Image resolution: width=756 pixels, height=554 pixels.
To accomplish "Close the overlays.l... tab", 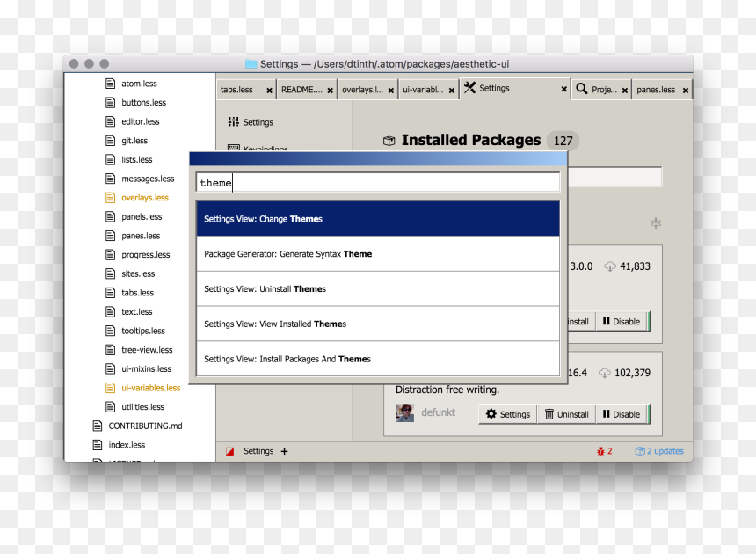I will [390, 91].
